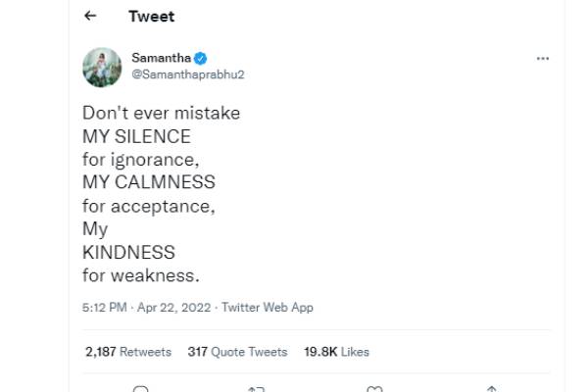The height and width of the screenshot is (392, 588).
Task: Click the Twitter Web App source link
Action: (268, 308)
